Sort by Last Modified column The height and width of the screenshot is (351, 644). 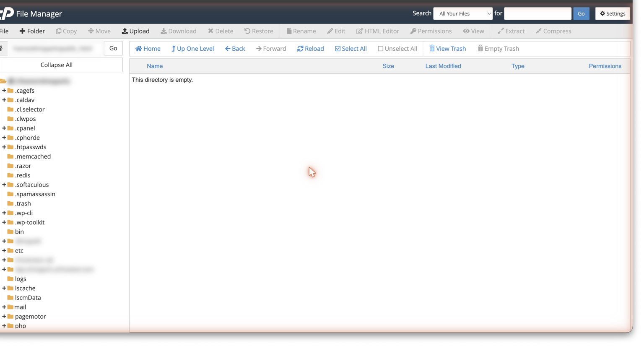tap(443, 66)
